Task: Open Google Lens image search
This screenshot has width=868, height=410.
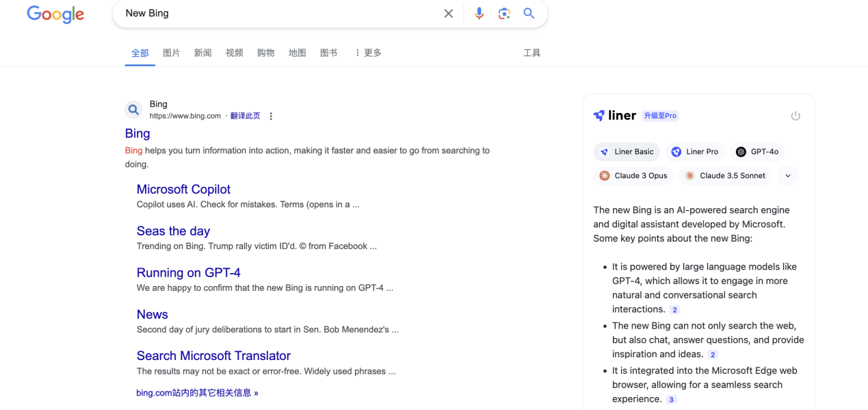Action: click(x=504, y=14)
